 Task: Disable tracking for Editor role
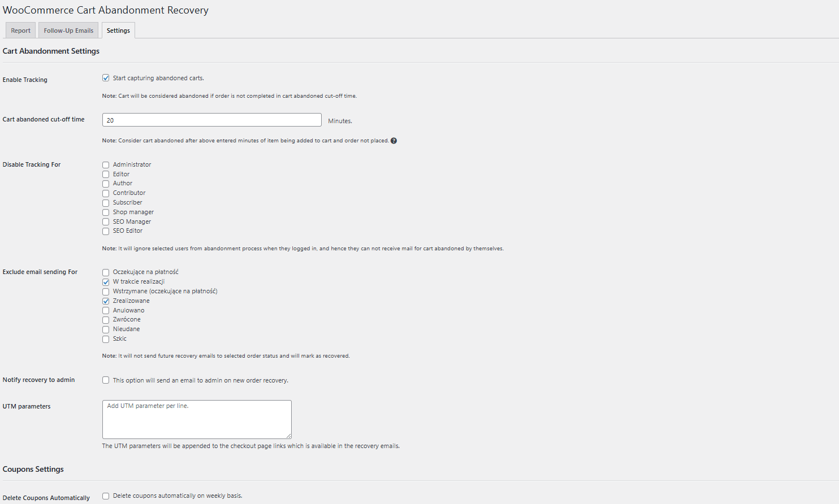click(x=106, y=174)
